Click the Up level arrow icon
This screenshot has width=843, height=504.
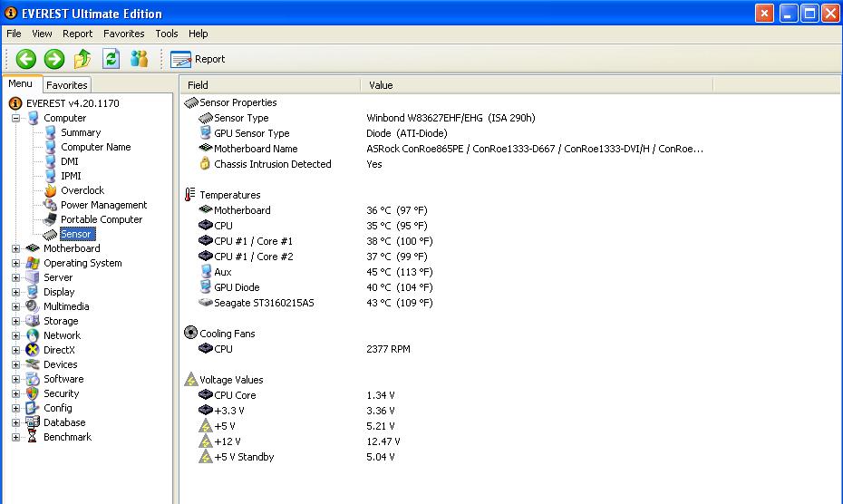[x=82, y=59]
